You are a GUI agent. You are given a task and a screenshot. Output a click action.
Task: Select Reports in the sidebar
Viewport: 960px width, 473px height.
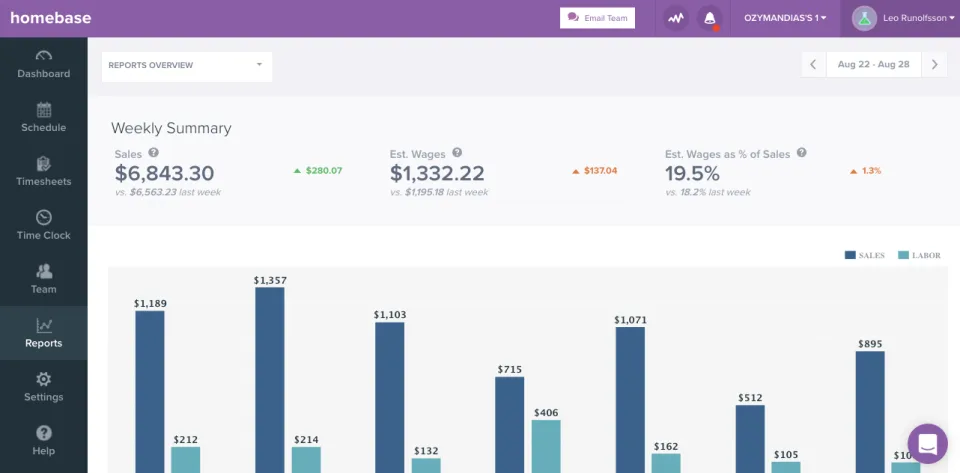coord(43,333)
